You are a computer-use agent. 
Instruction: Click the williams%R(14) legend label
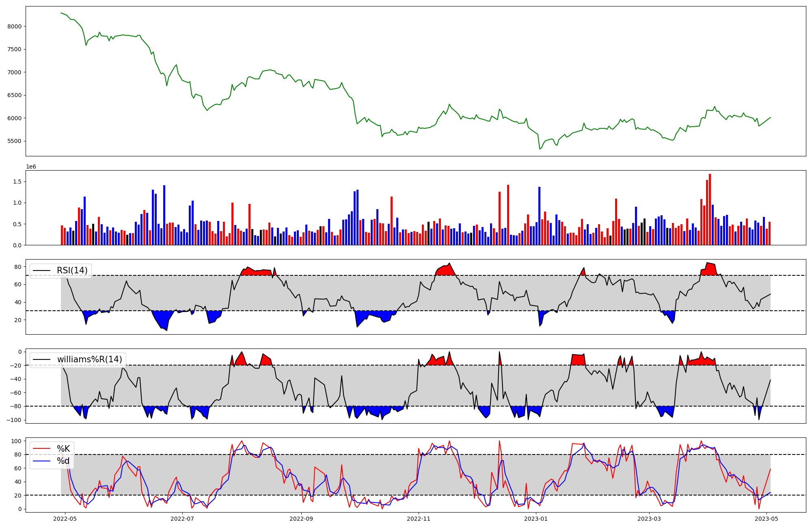pyautogui.click(x=89, y=359)
